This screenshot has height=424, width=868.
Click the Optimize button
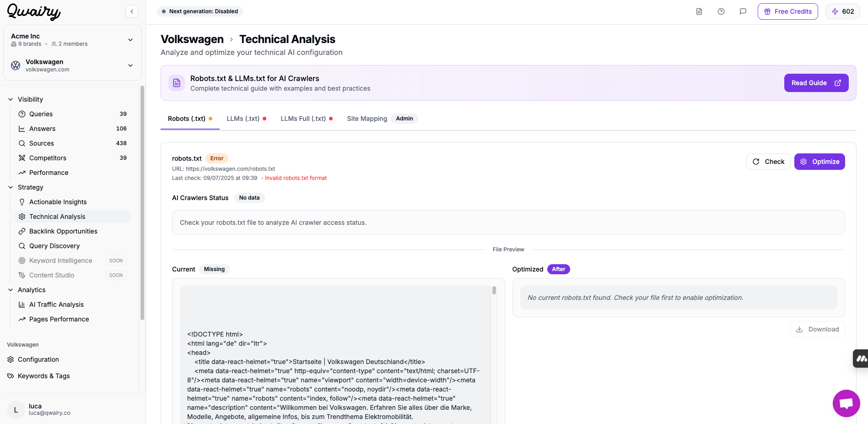point(819,162)
